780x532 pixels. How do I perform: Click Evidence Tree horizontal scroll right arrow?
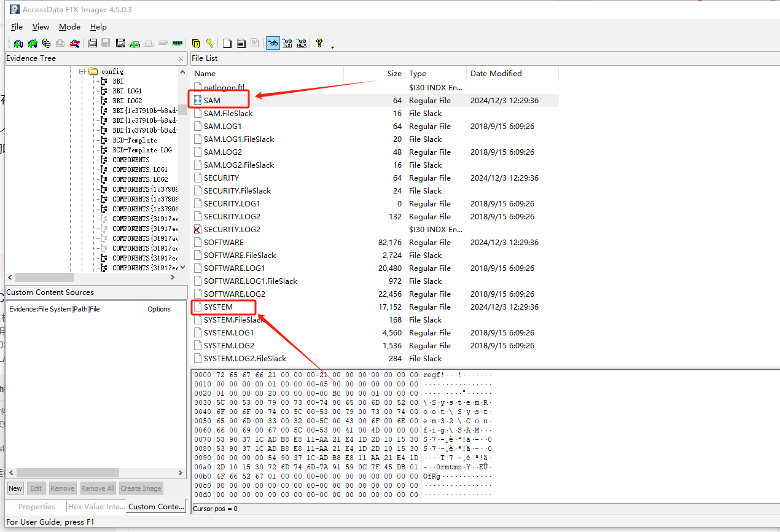pyautogui.click(x=172, y=278)
